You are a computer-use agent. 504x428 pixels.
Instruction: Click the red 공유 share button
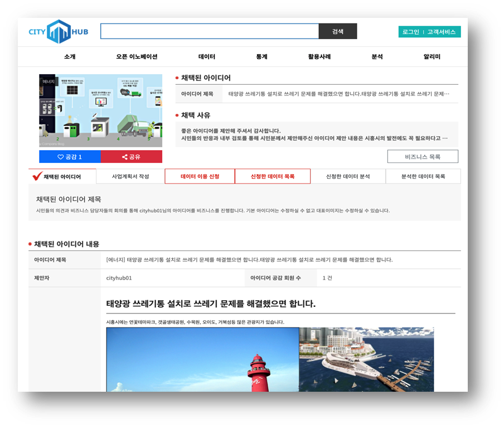[x=132, y=157]
